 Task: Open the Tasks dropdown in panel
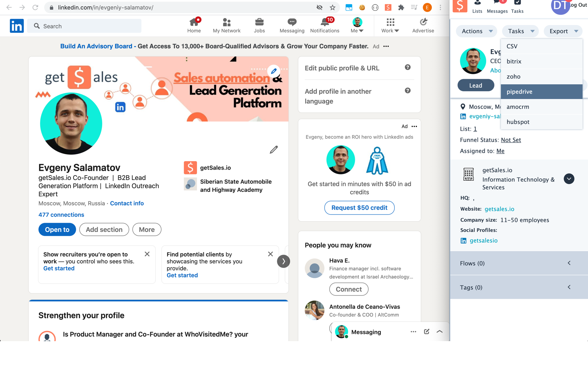point(520,31)
